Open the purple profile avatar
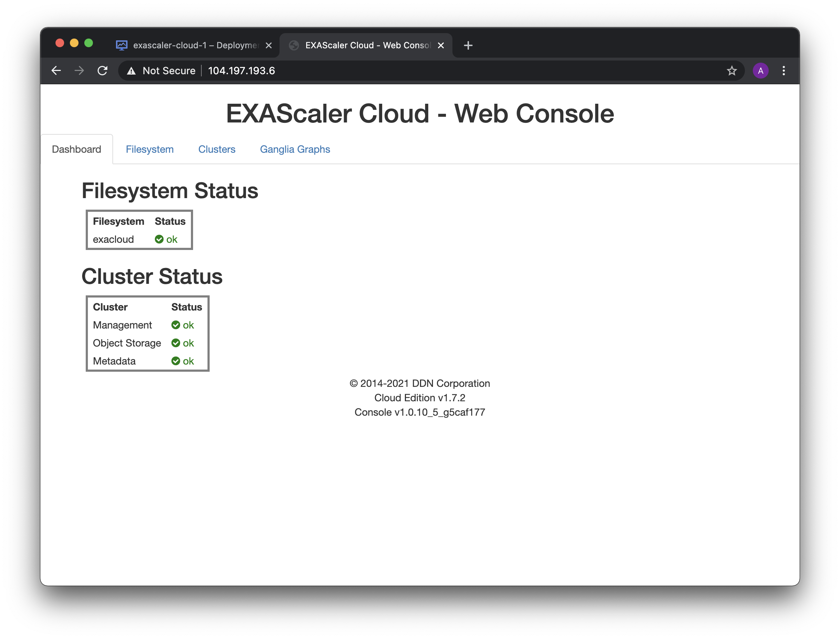Image resolution: width=840 pixels, height=639 pixels. (760, 71)
